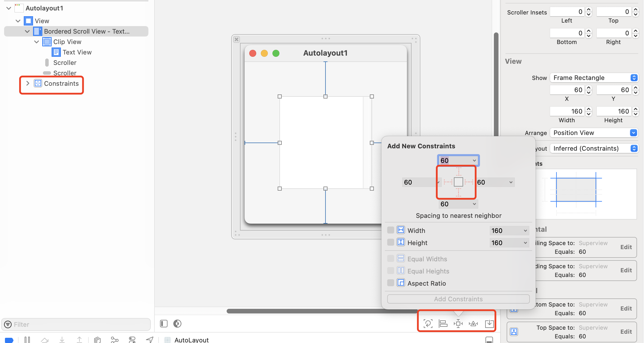This screenshot has width=644, height=343.
Task: Click the Update Frames icon in the canvas toolbar
Action: click(428, 324)
